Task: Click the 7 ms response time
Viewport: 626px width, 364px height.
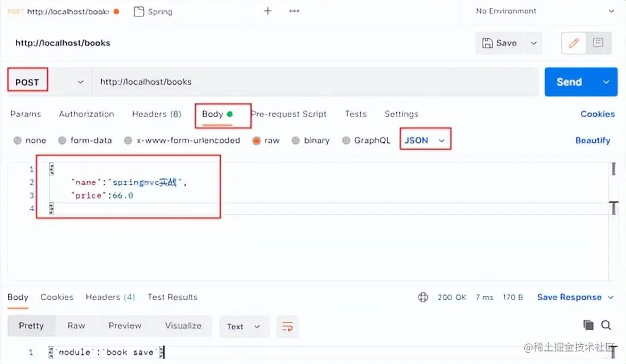Action: pos(484,297)
